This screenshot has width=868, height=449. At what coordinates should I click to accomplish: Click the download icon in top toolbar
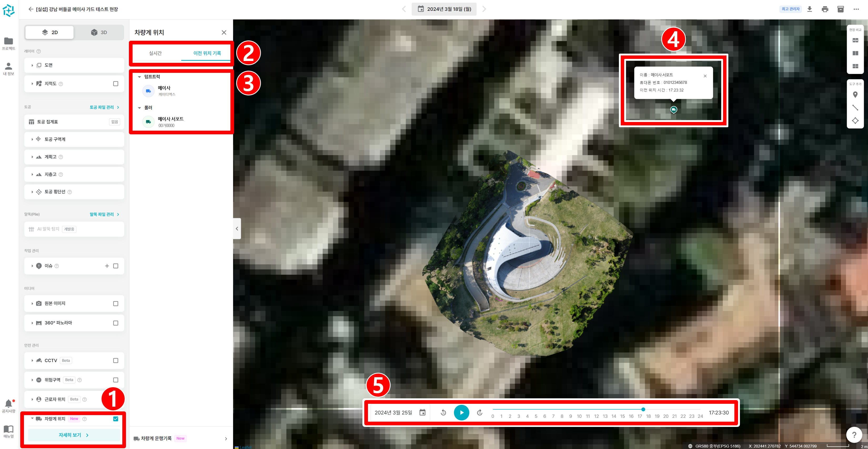(x=809, y=9)
